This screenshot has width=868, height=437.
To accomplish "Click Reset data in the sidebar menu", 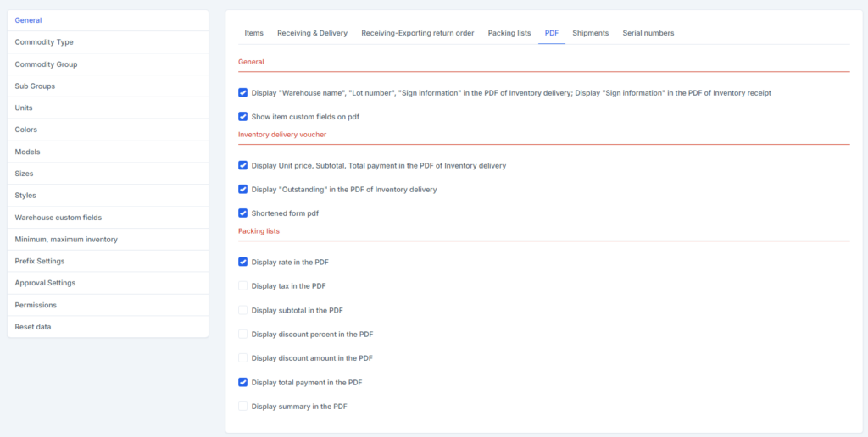I will click(33, 327).
